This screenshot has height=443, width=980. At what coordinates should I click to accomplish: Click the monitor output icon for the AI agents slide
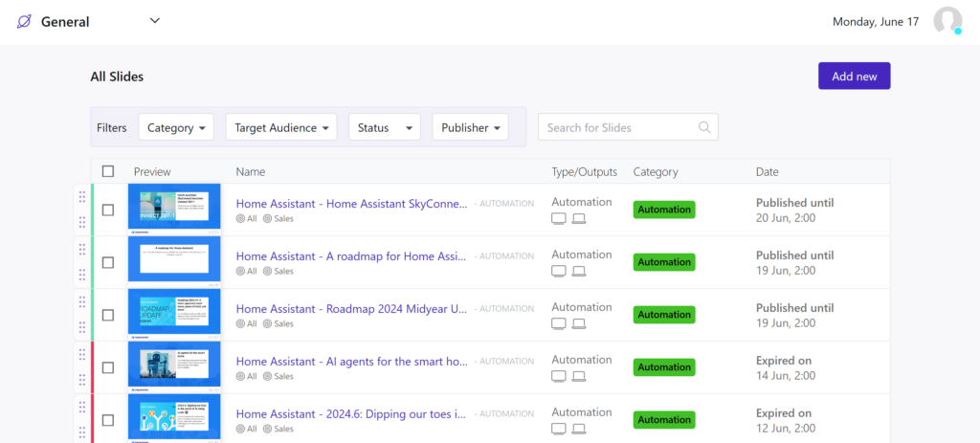[559, 376]
